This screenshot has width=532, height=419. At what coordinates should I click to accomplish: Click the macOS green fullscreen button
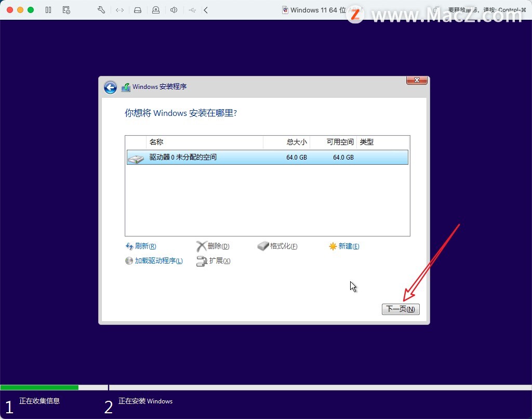(x=31, y=10)
